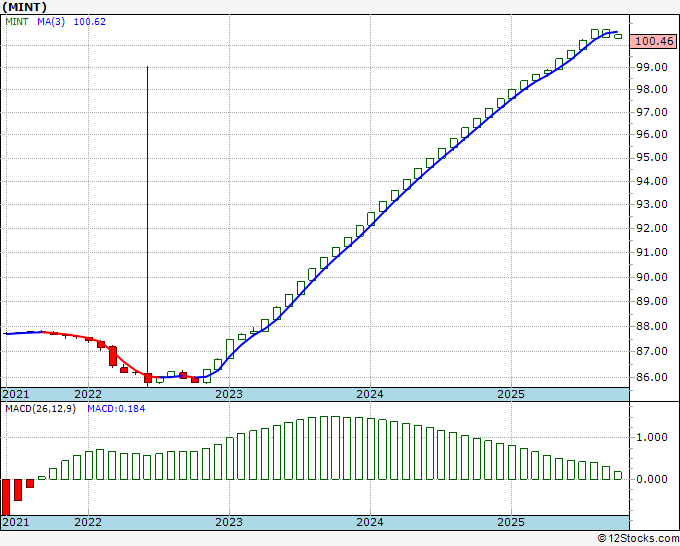The image size is (680, 546).
Task: Click the 98.00 price axis label
Action: [x=651, y=89]
